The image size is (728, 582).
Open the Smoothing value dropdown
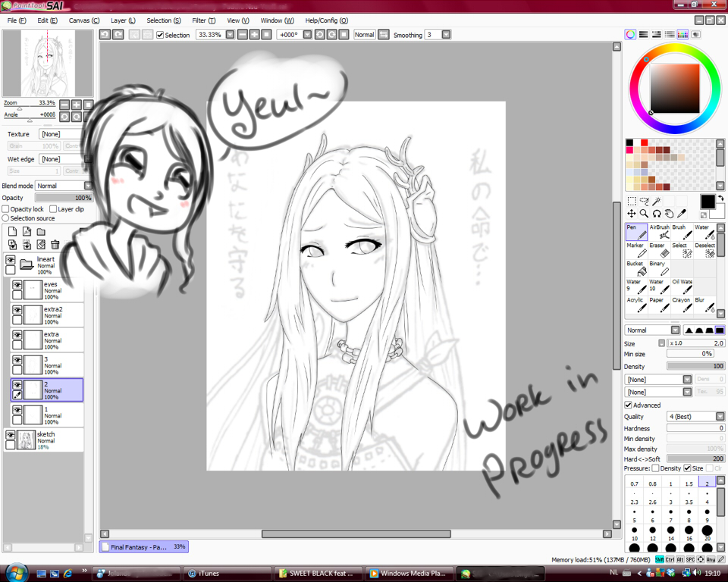(446, 35)
